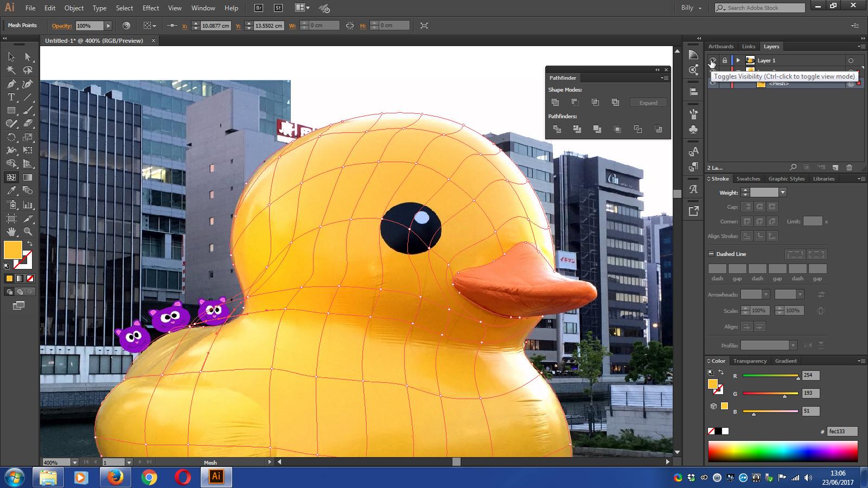This screenshot has height=488, width=868.
Task: Click the Pathfinder Expand button
Action: click(x=648, y=102)
